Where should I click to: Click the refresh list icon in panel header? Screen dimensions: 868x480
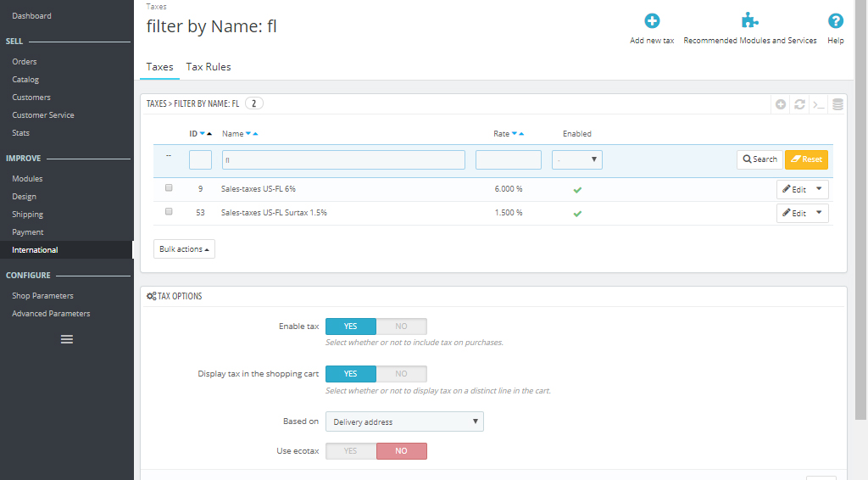pos(799,104)
